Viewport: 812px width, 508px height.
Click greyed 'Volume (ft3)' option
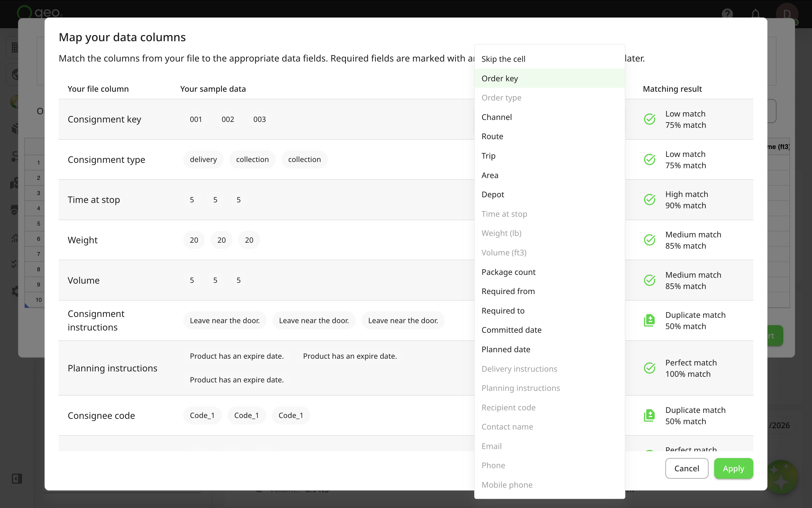pos(549,253)
